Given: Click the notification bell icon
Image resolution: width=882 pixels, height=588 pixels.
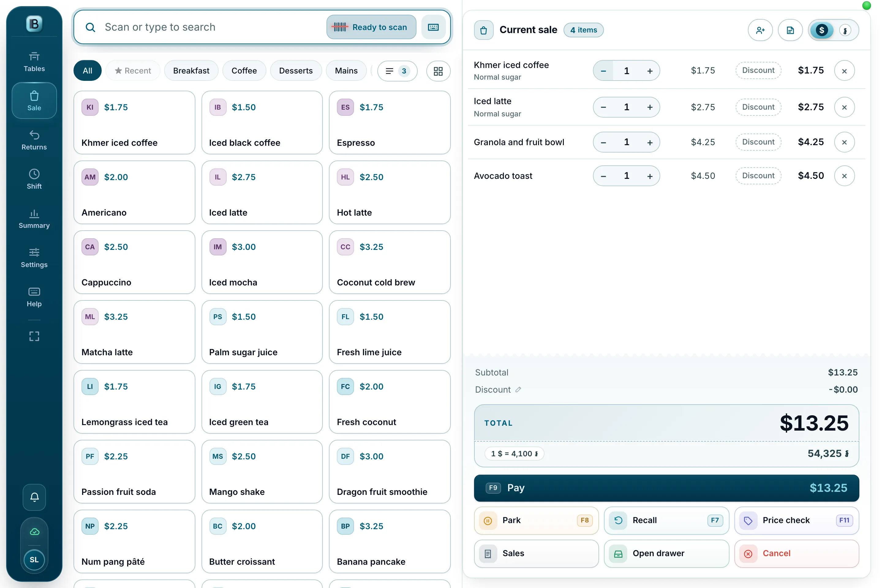Looking at the screenshot, I should pyautogui.click(x=34, y=497).
